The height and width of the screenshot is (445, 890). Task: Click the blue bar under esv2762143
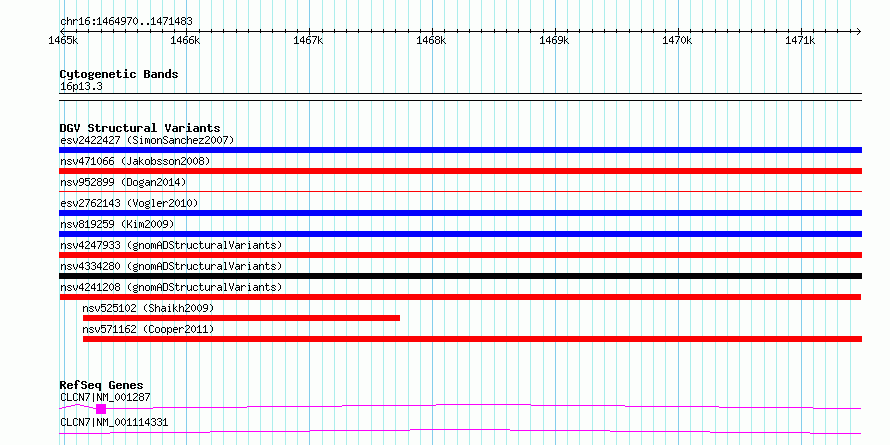[x=460, y=213]
